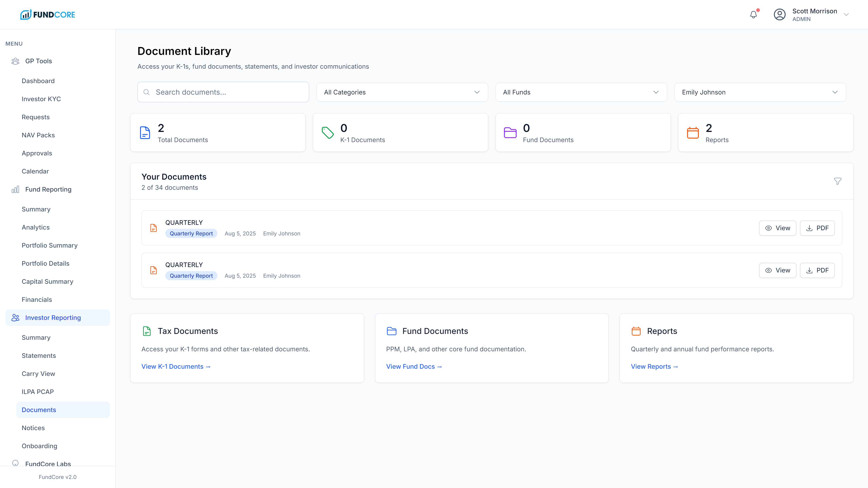Image resolution: width=868 pixels, height=488 pixels.
Task: Click the purple Fund Documents folder icon
Action: click(510, 133)
